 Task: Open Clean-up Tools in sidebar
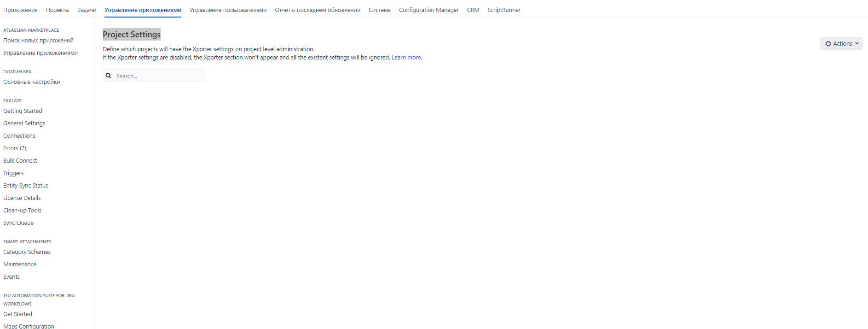point(22,211)
